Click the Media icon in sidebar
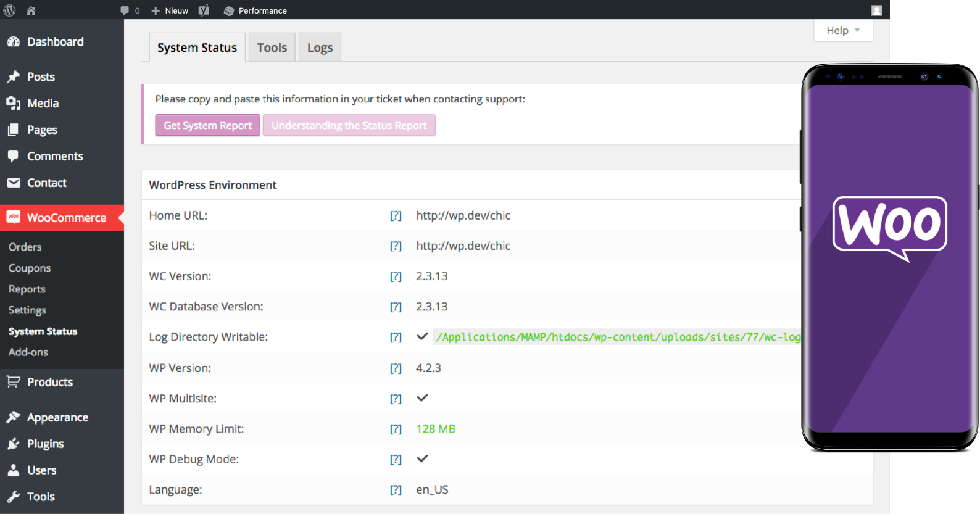 [14, 103]
